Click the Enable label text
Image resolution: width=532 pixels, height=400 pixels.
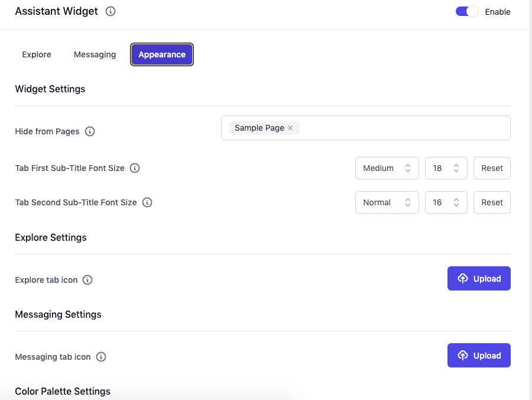pyautogui.click(x=497, y=12)
